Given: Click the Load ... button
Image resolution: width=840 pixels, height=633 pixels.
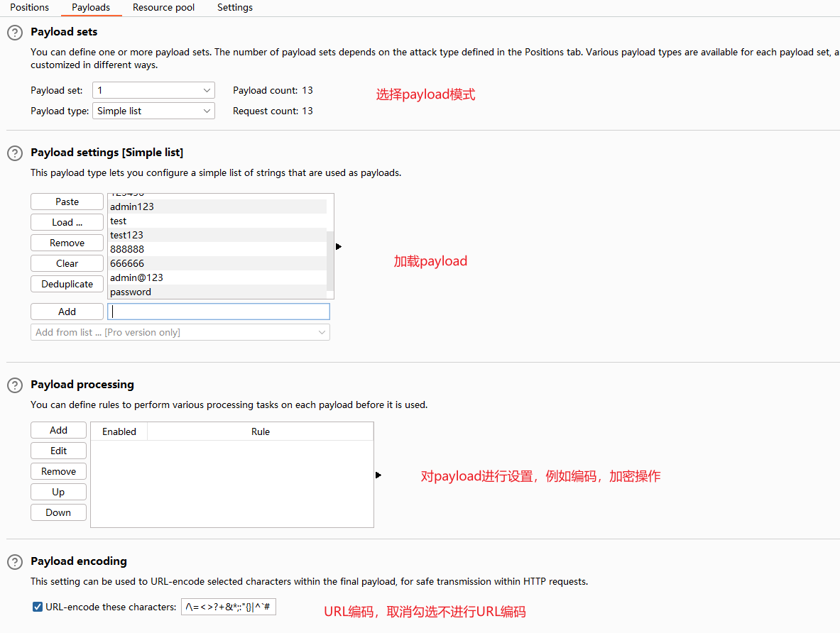Looking at the screenshot, I should tap(67, 222).
